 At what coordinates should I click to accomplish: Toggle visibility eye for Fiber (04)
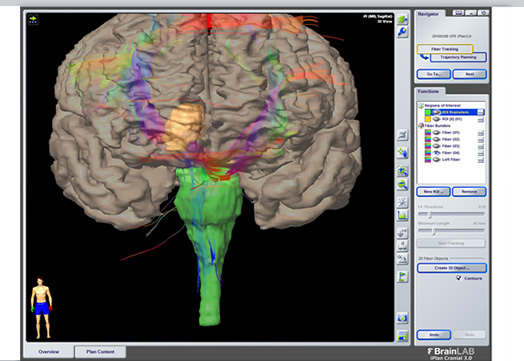436,153
